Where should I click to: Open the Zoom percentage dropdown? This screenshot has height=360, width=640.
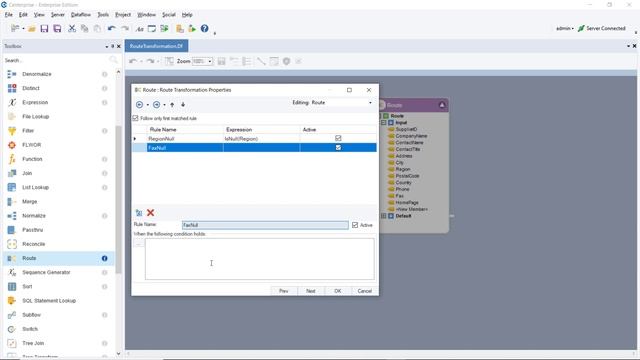click(210, 61)
